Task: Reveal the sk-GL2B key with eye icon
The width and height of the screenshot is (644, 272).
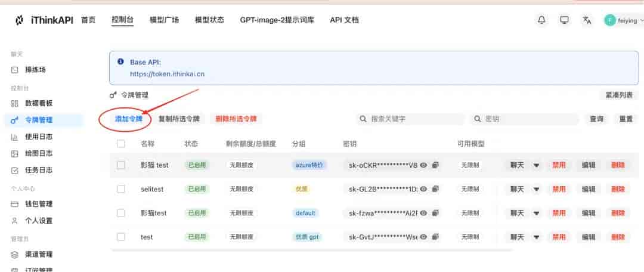Action: (x=423, y=189)
